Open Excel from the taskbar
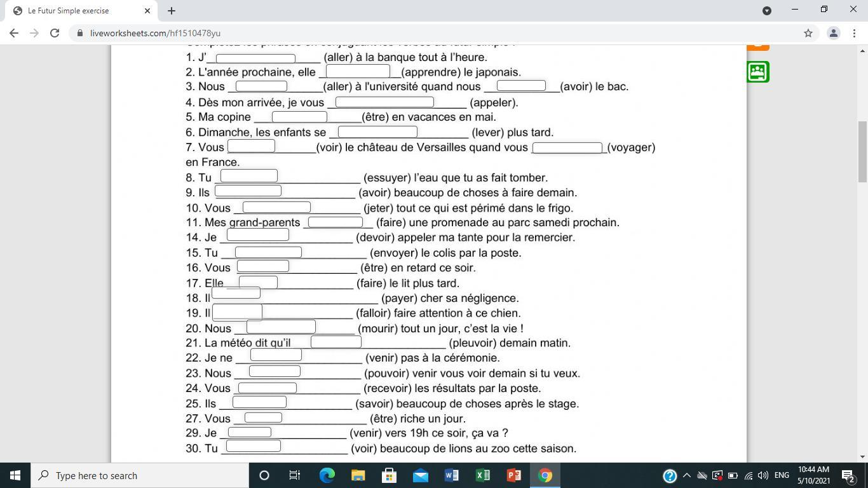The image size is (868, 488). tap(482, 475)
